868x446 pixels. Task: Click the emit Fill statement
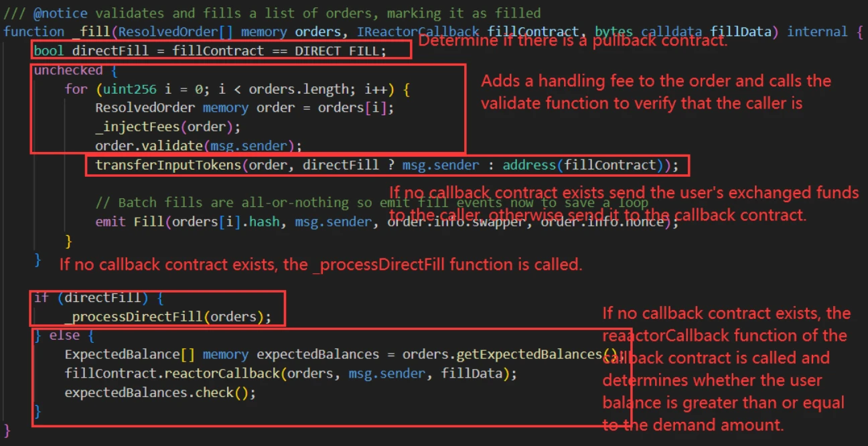pos(386,222)
